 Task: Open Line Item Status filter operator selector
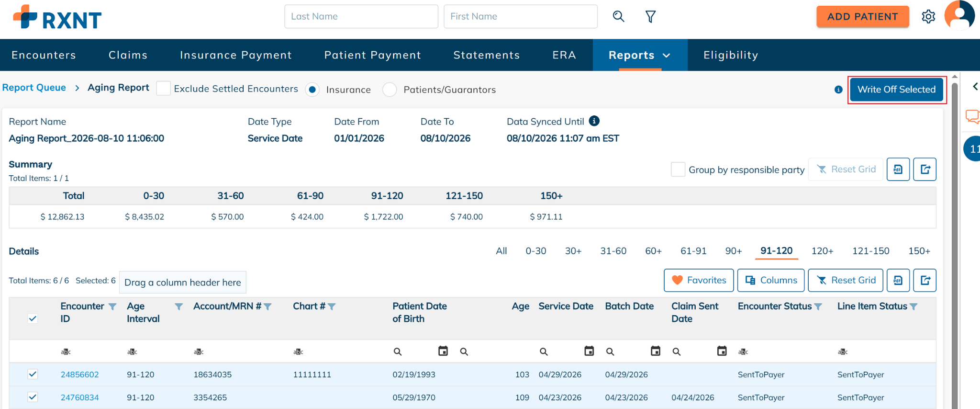(843, 352)
